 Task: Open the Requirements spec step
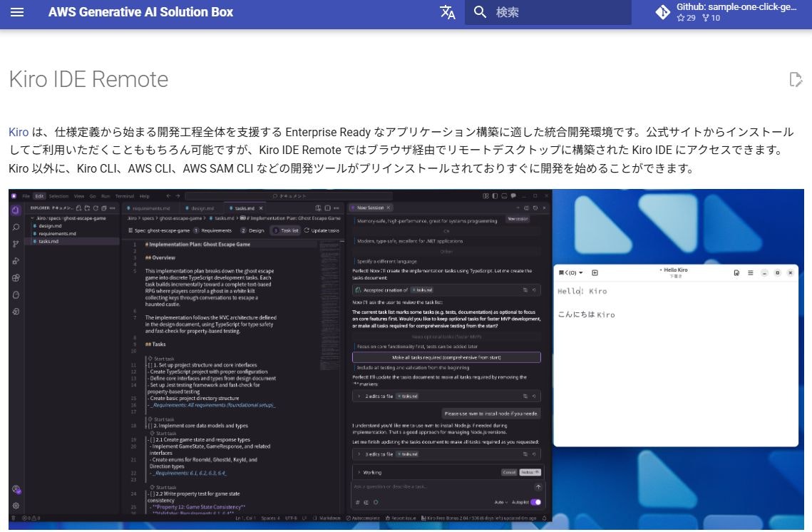pyautogui.click(x=213, y=230)
